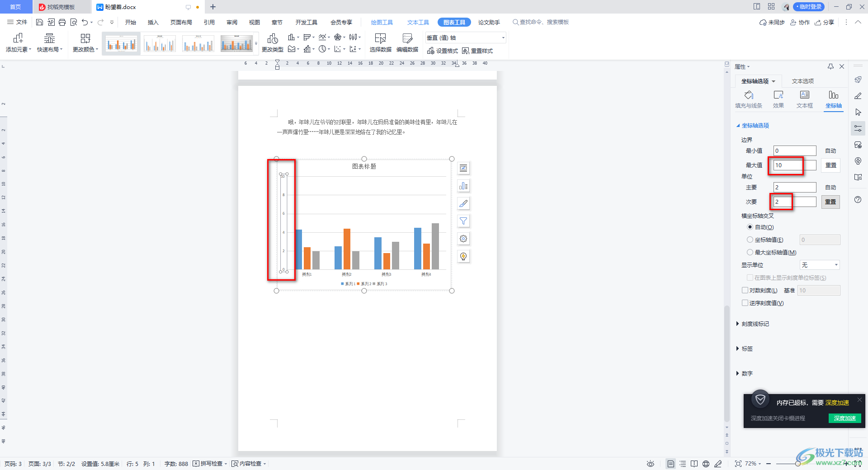868x470 pixels.
Task: Click 重置 button for 次要 unit
Action: pos(831,202)
